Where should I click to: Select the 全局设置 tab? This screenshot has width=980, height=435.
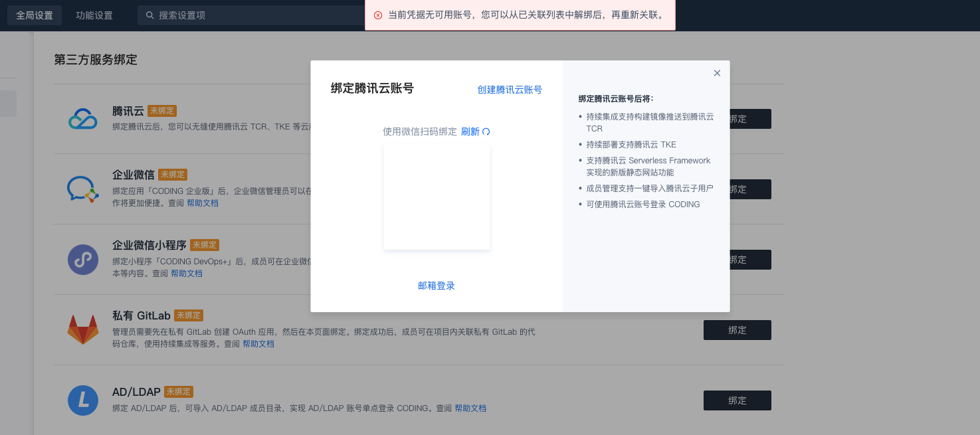(35, 15)
